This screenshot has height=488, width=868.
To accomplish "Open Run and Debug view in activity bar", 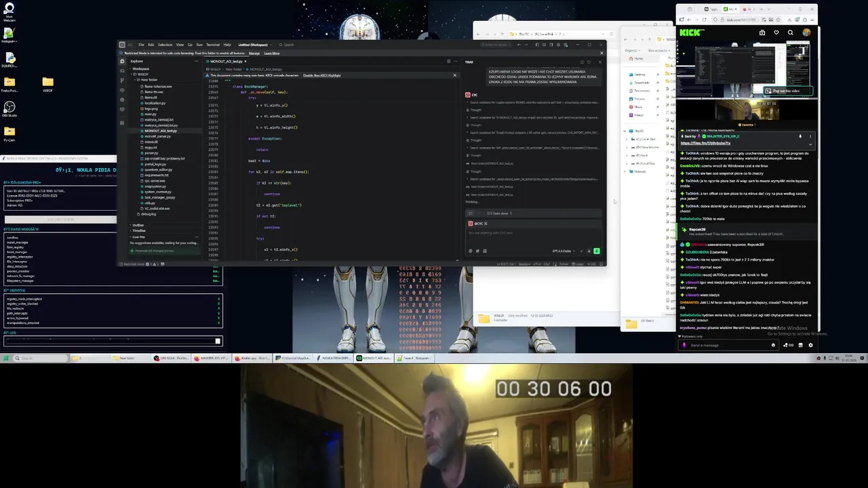I will (122, 90).
